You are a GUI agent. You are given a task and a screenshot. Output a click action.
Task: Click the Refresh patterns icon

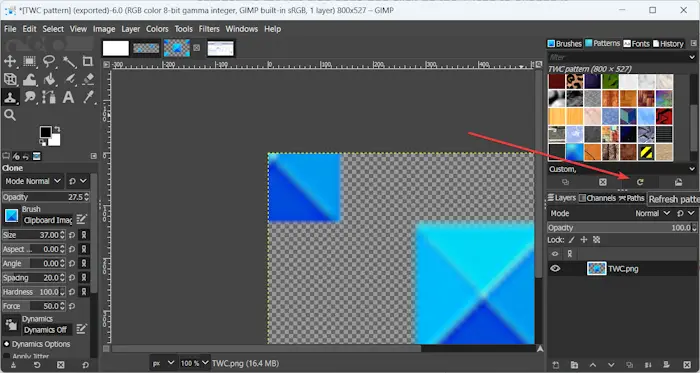(x=640, y=182)
